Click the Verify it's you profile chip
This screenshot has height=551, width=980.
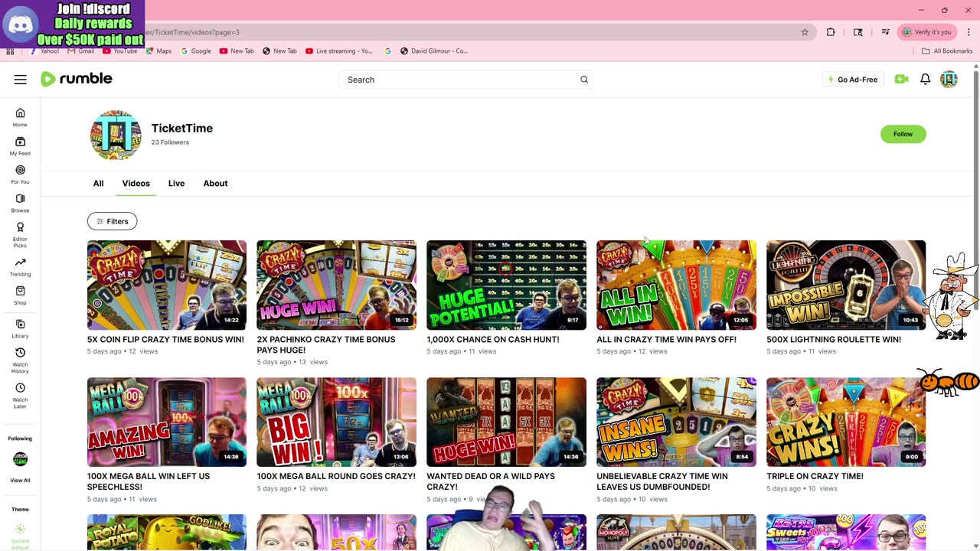(926, 32)
